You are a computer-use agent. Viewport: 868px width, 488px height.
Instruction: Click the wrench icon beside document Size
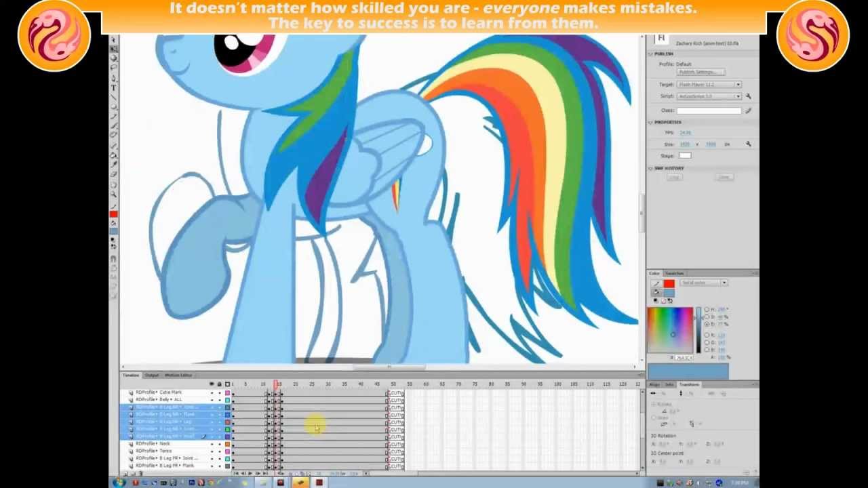click(748, 144)
